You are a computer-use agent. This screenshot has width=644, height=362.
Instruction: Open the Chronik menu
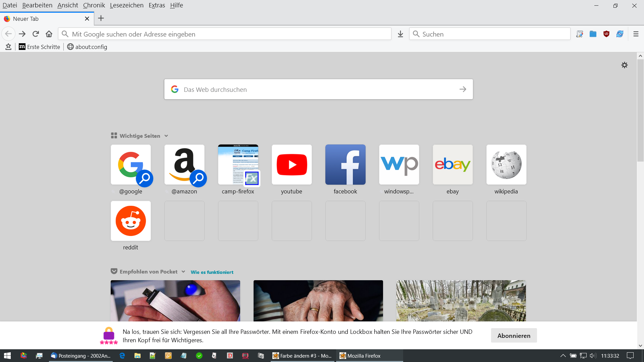(94, 5)
